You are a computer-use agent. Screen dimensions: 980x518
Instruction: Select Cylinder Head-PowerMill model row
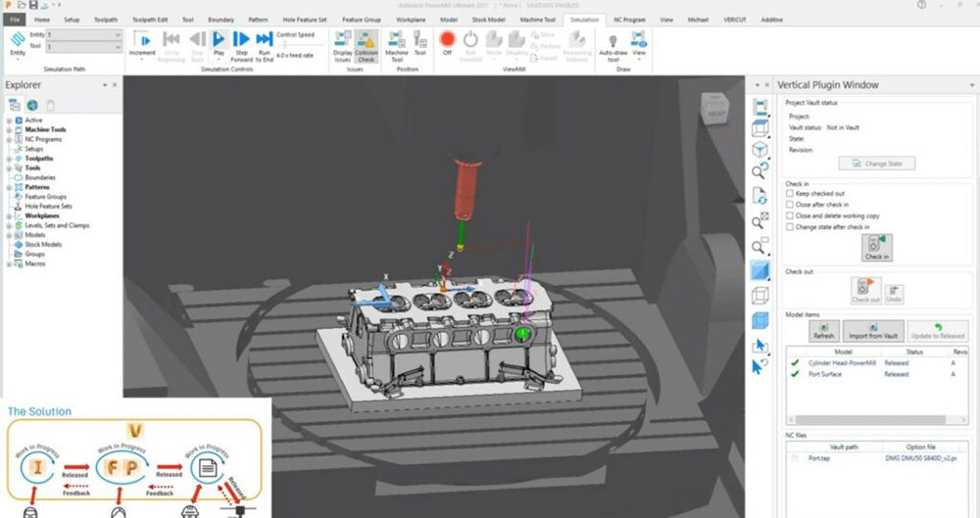click(877, 363)
